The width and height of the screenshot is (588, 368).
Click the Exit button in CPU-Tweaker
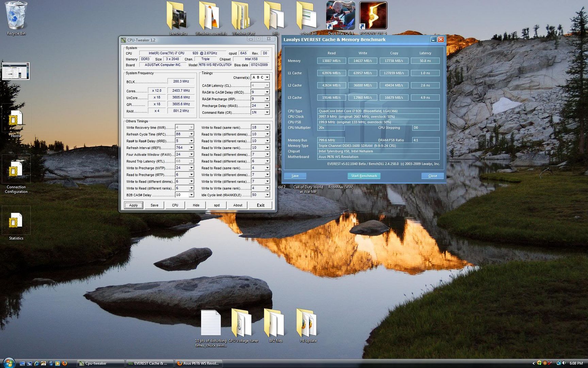pos(261,205)
